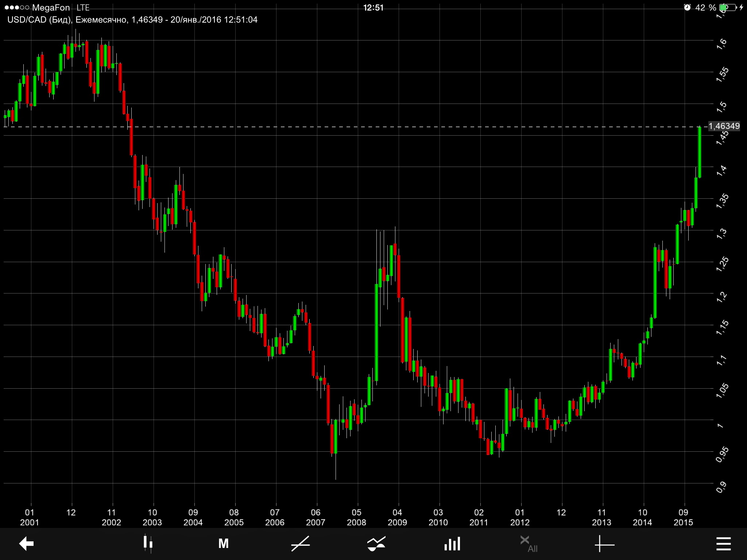This screenshot has height=560, width=747.
Task: Tap the 1,1 price axis label
Action: click(x=721, y=360)
